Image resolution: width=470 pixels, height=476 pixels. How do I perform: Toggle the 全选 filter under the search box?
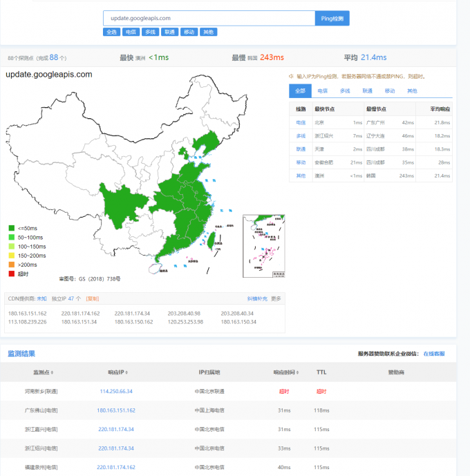click(x=112, y=32)
